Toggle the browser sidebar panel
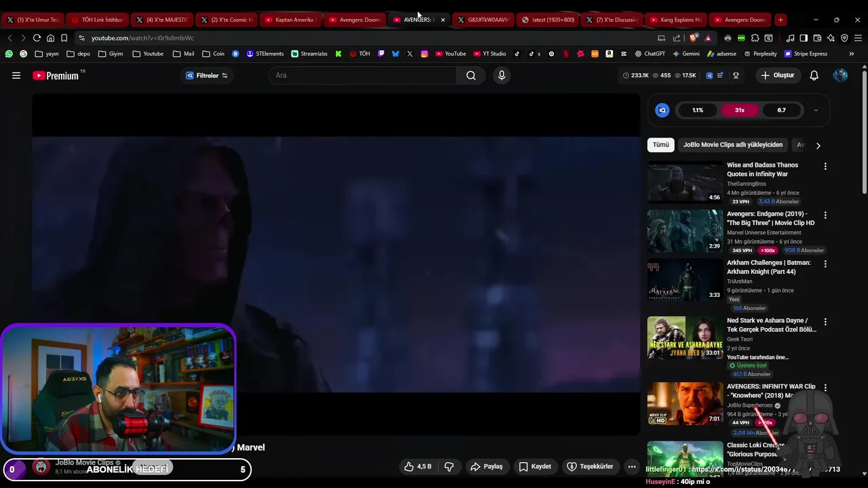 coord(804,38)
